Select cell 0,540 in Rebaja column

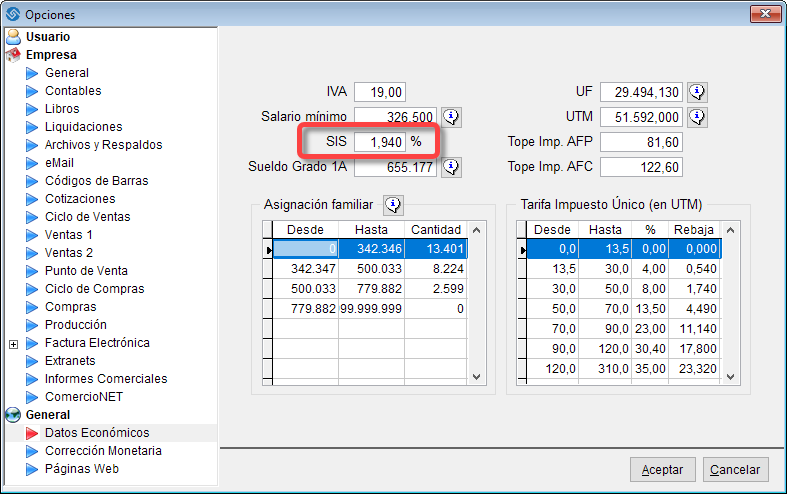(x=694, y=269)
